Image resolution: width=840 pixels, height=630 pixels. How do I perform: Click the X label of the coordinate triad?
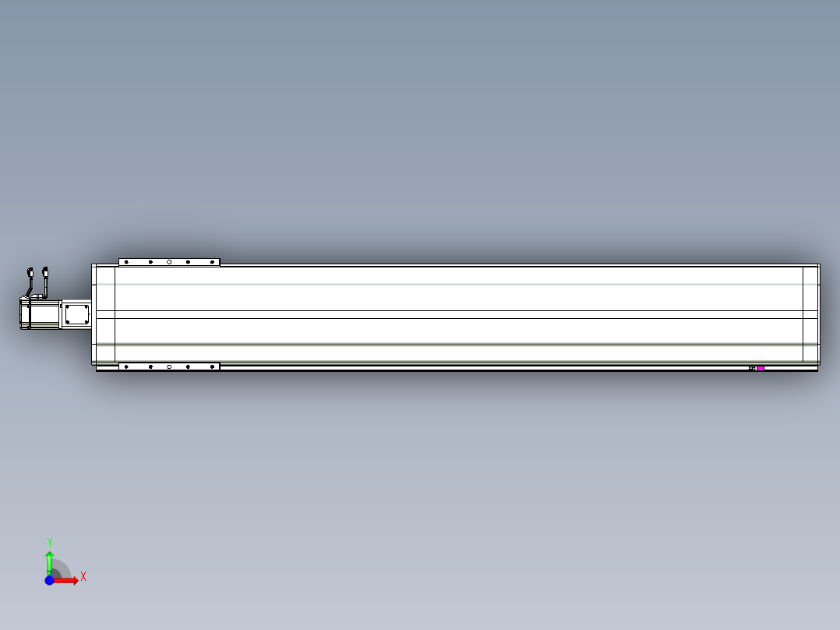[x=83, y=577]
